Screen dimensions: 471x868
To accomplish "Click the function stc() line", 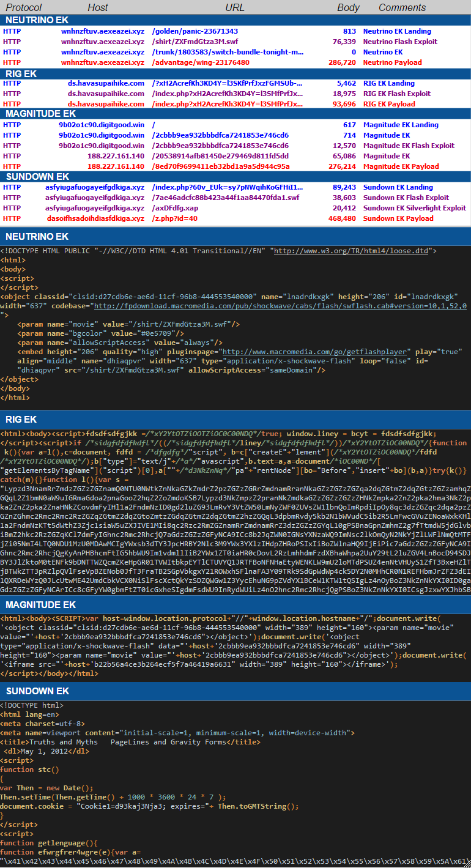I will coord(30,770).
